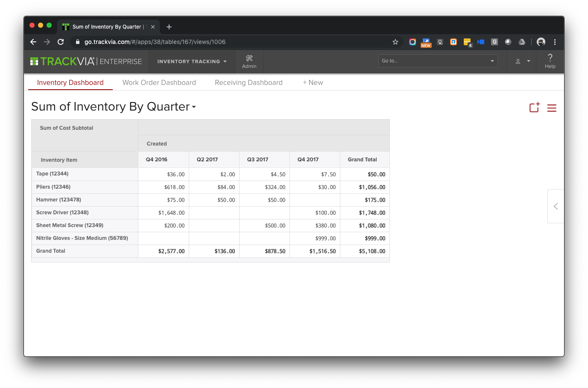588x388 pixels.
Task: Click the yellow extension with 6 badge
Action: point(468,42)
